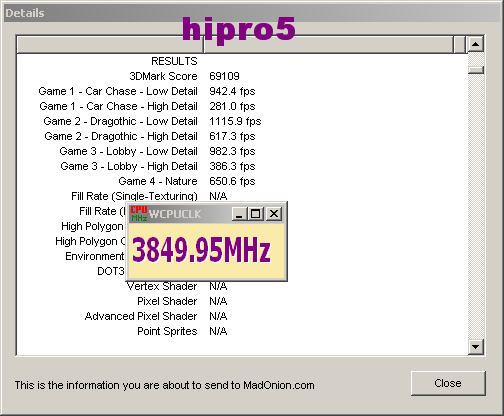This screenshot has width=504, height=416.
Task: Click N/A next to Point Sprites
Action: click(x=218, y=331)
